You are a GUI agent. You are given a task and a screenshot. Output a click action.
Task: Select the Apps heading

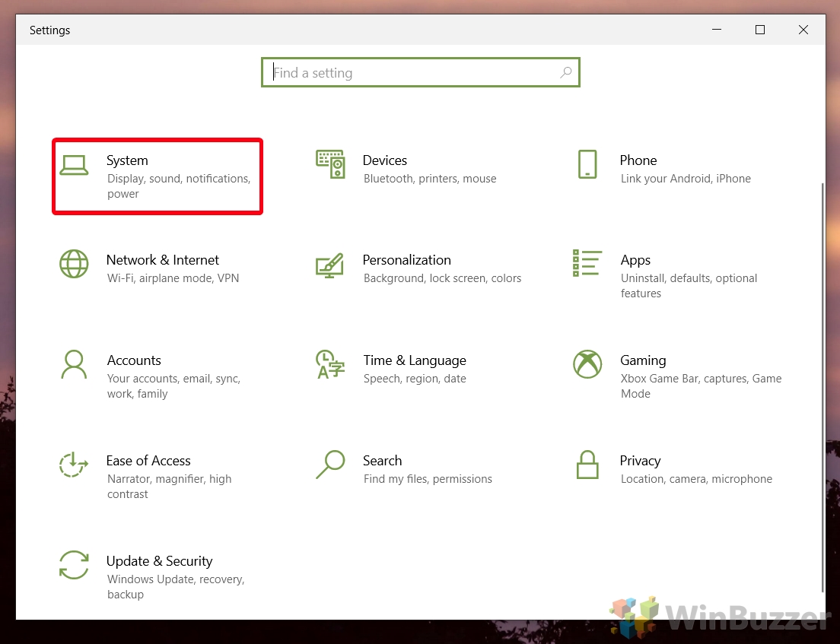click(x=635, y=261)
